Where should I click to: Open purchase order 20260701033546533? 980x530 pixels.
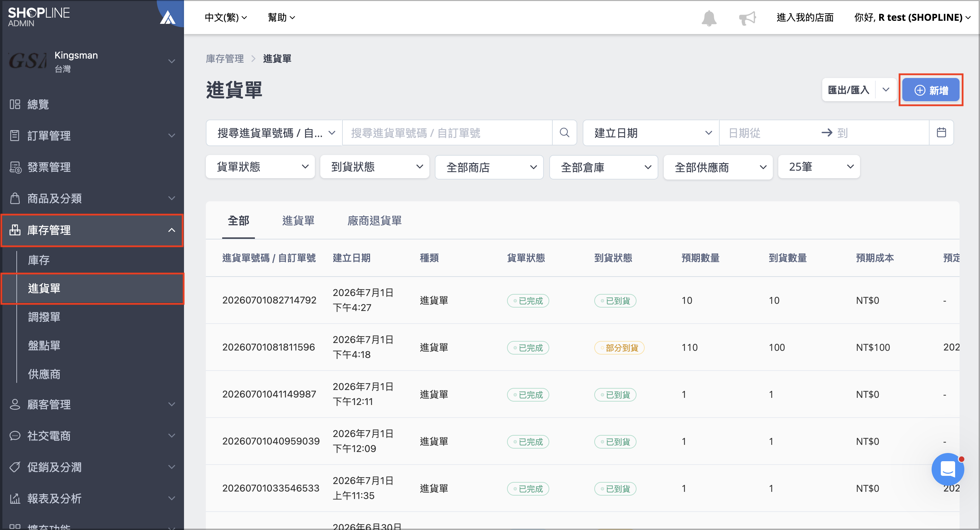(x=271, y=488)
